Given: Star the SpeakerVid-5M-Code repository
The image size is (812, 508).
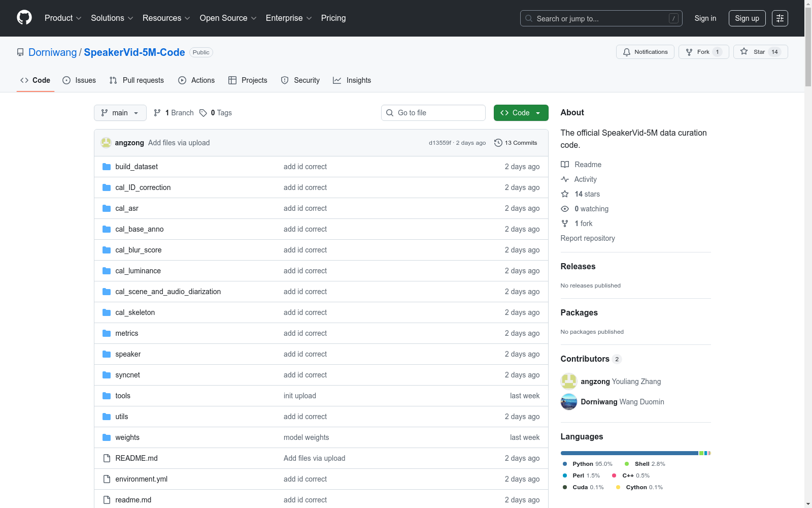Looking at the screenshot, I should pos(760,52).
